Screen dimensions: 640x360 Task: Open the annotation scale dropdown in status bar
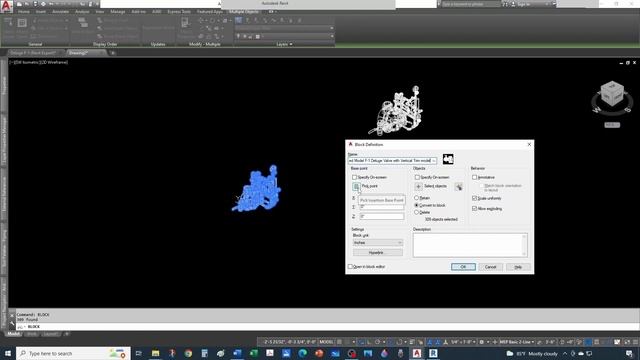click(463, 342)
